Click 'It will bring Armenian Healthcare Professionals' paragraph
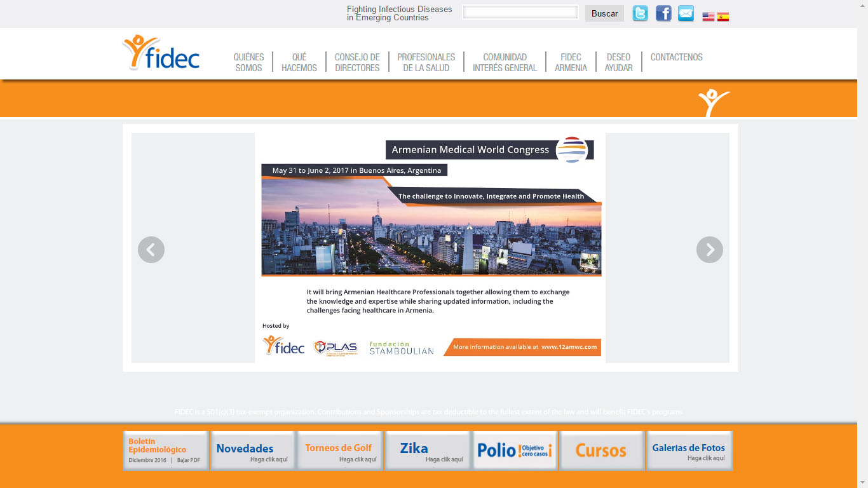 (x=438, y=301)
